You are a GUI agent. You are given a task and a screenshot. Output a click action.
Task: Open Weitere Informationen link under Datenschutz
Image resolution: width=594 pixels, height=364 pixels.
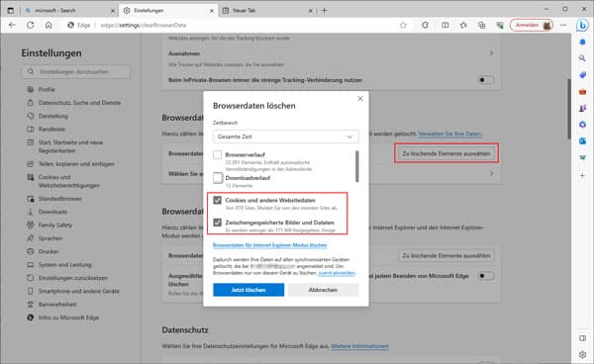click(359, 346)
